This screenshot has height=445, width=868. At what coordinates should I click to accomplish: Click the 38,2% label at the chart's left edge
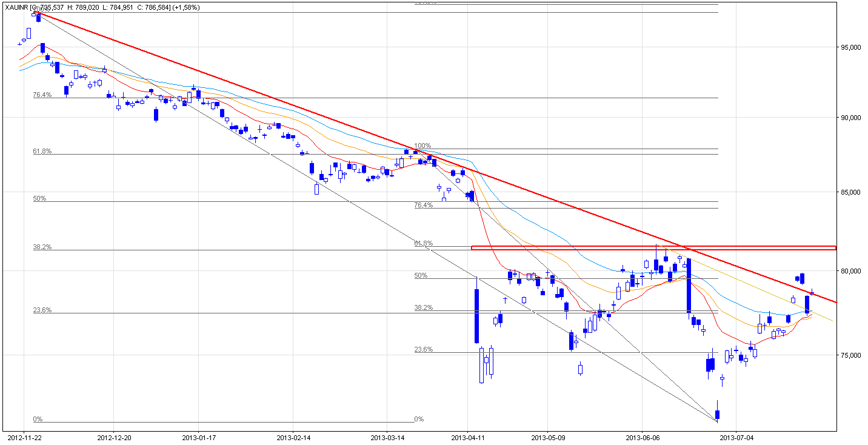[42, 247]
